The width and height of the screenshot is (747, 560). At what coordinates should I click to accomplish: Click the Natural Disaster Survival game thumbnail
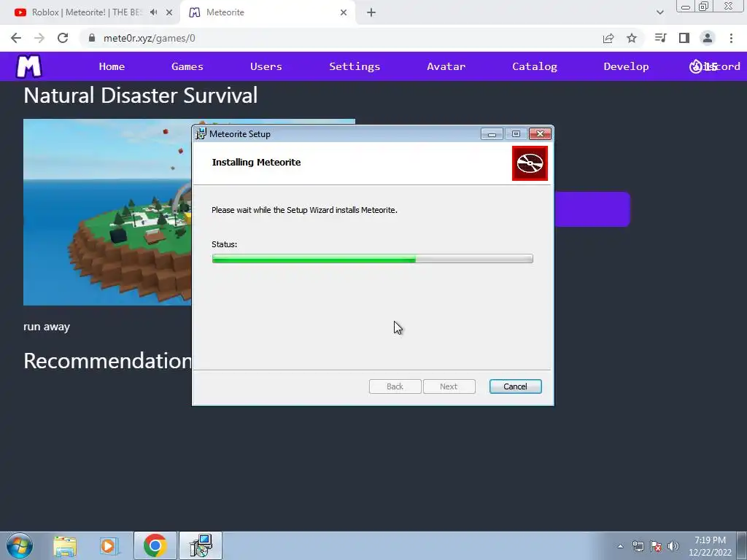[x=107, y=212]
